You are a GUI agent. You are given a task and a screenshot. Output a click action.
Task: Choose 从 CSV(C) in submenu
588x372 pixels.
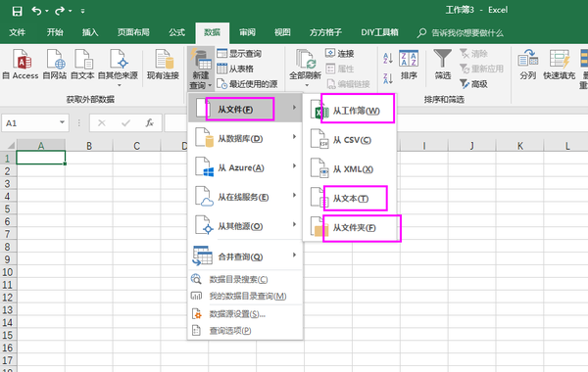350,140
